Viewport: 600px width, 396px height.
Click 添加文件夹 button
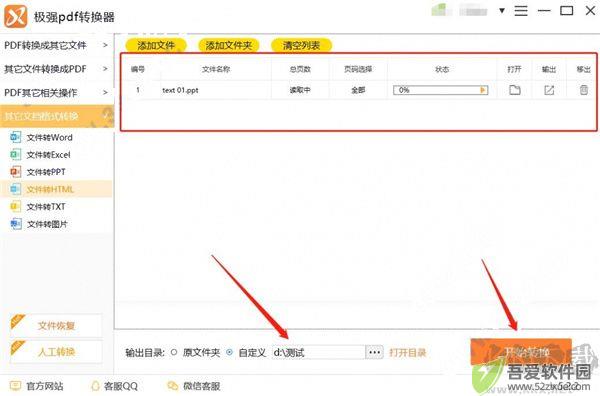(x=228, y=45)
